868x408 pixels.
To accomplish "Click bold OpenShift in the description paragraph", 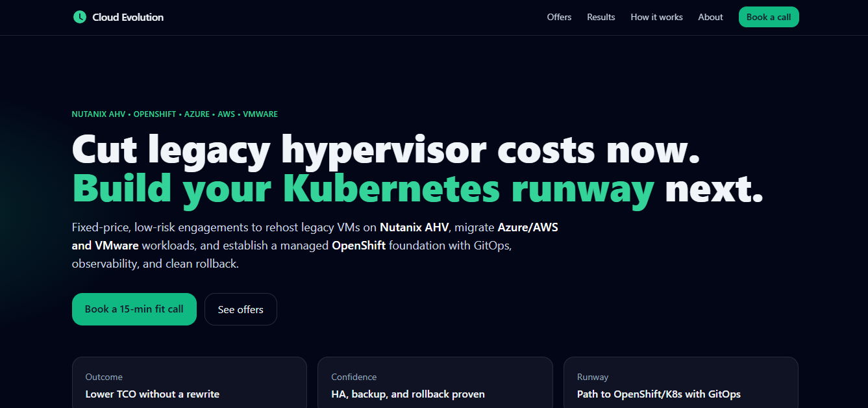I will [x=358, y=246].
